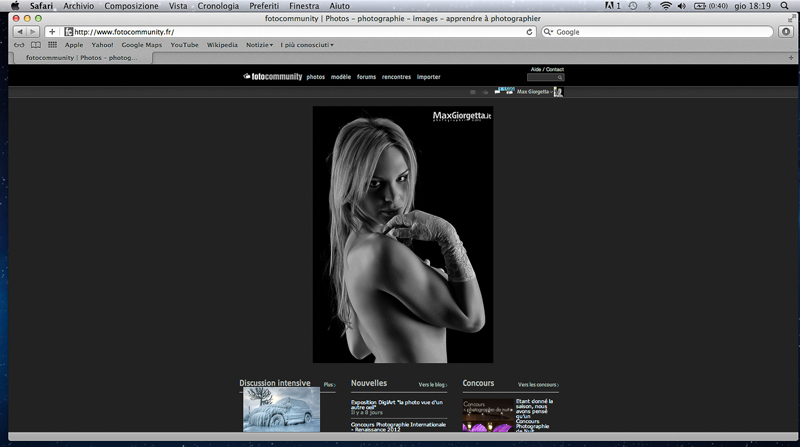
Task: Show all bookmarks with the open book icon
Action: (36, 45)
